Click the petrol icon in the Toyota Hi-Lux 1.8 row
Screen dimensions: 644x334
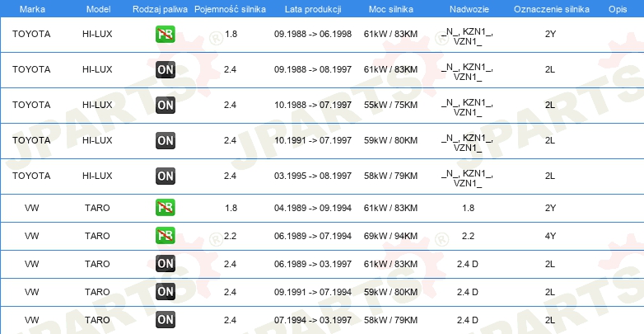coord(165,34)
